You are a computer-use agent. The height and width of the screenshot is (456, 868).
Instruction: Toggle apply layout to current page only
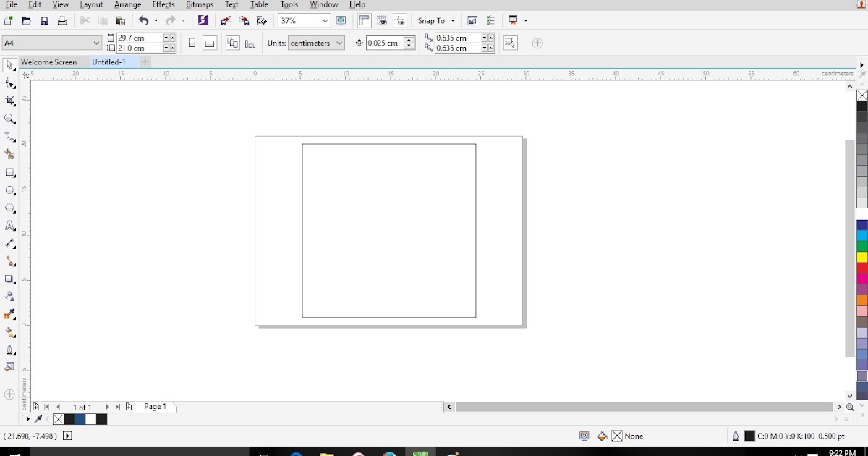(x=250, y=43)
